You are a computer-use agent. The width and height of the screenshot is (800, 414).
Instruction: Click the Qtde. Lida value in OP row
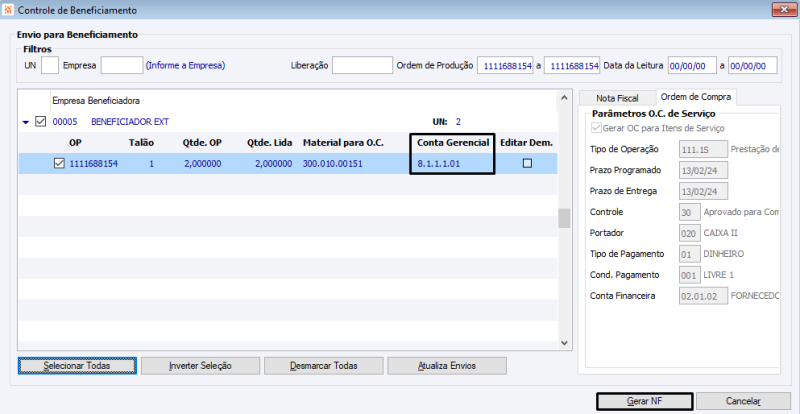coord(273,164)
